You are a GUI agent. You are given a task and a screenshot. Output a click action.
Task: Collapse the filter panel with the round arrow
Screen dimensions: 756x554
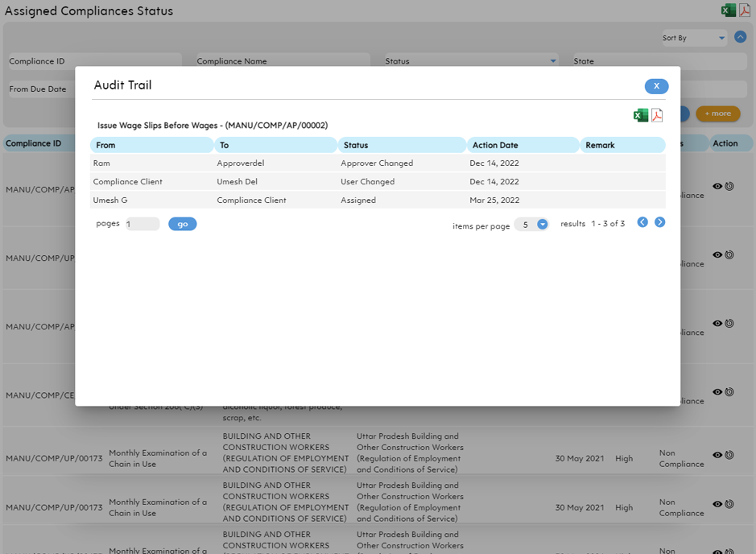point(740,37)
